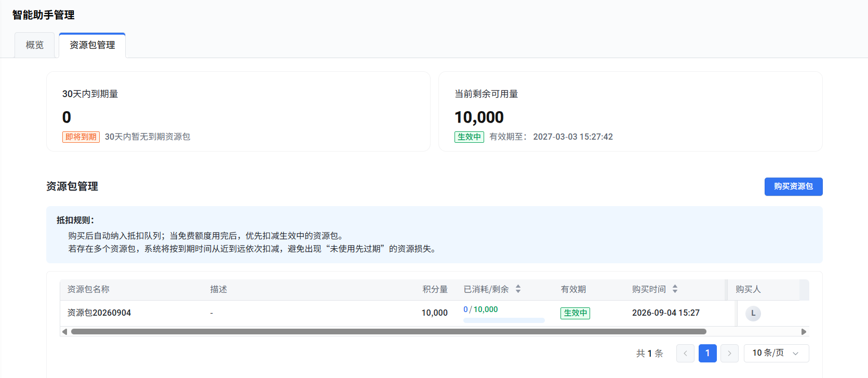Open the 10 条/页 page size dropdown

[777, 353]
